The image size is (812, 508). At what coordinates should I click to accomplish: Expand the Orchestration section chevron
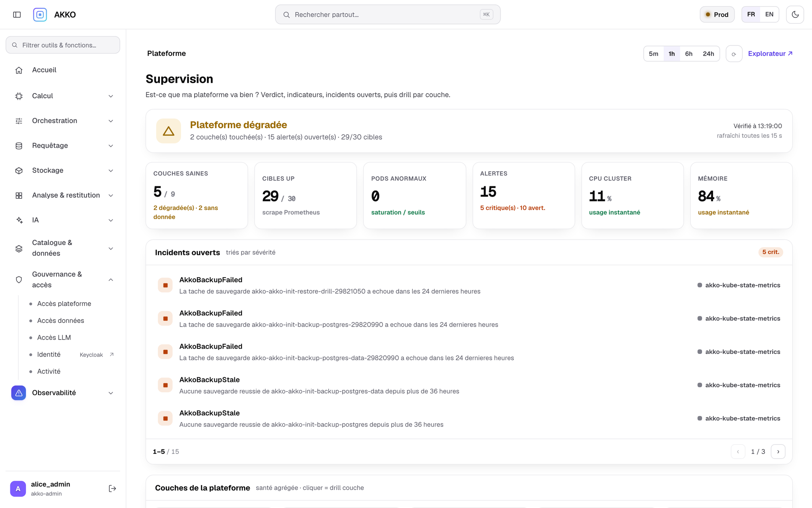click(x=111, y=121)
